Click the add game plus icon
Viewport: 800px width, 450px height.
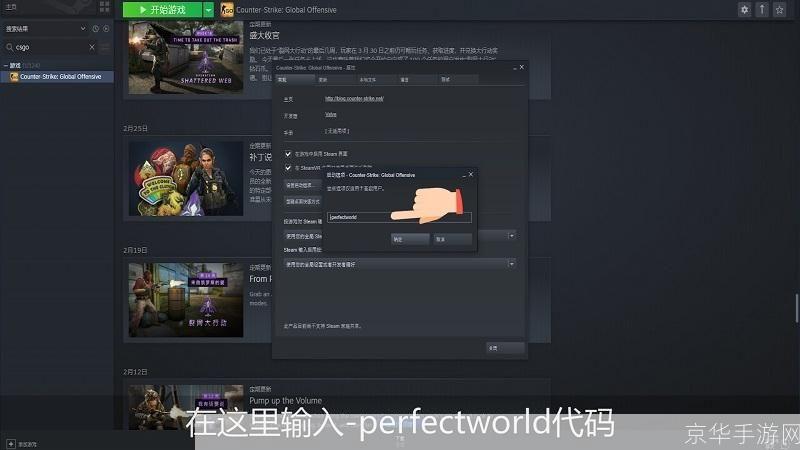pos(11,444)
